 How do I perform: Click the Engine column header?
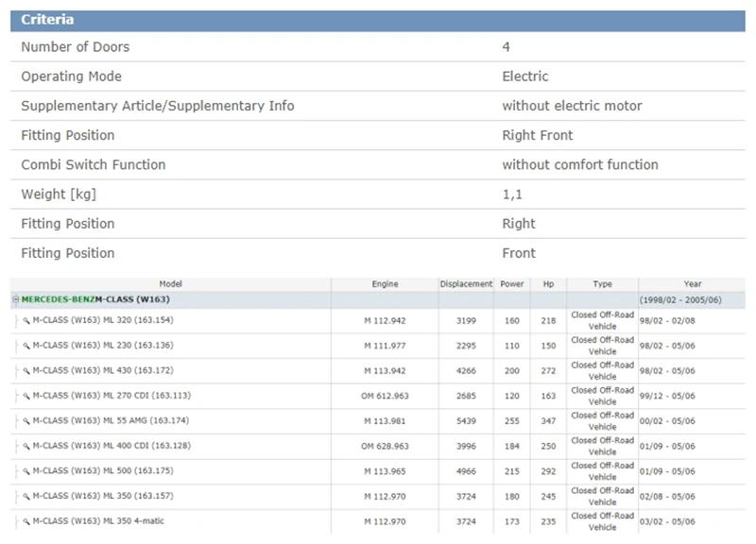tap(385, 283)
